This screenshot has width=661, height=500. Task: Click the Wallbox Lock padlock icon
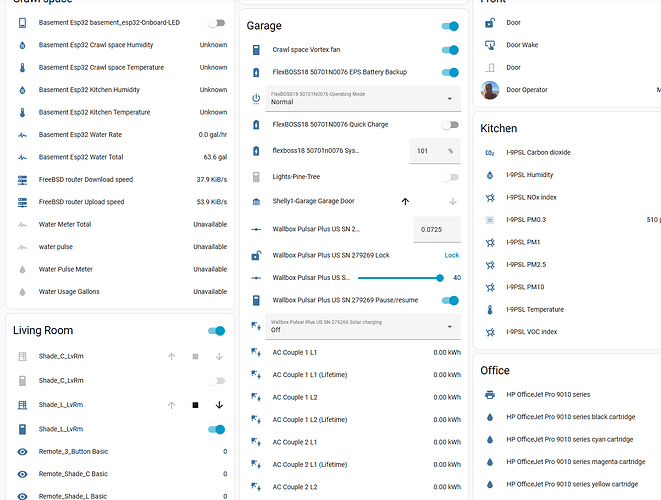[x=256, y=255]
